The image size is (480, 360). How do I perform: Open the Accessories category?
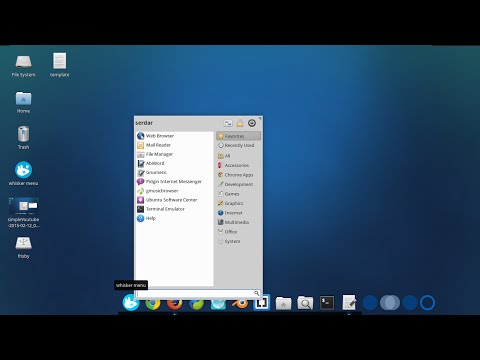[x=238, y=165]
